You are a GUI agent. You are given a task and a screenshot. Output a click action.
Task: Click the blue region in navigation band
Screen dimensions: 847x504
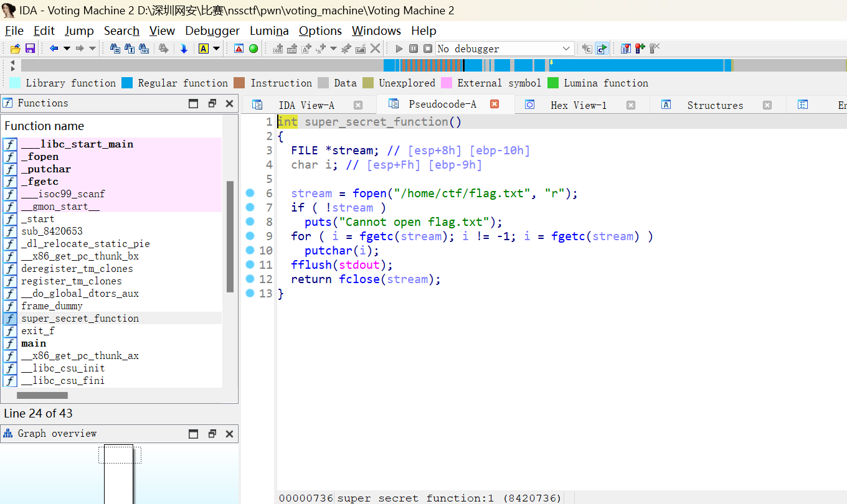click(x=635, y=65)
